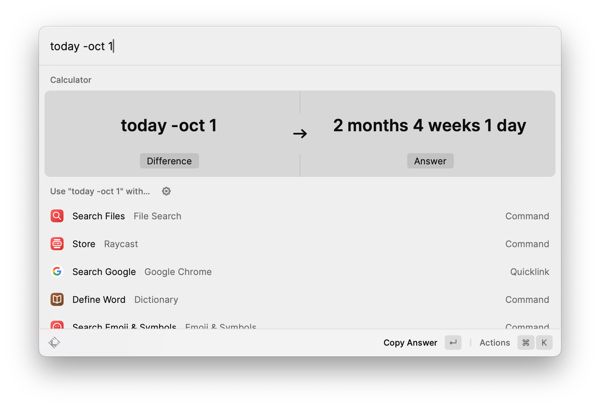The height and width of the screenshot is (408, 600).
Task: Click the Enter key icon beside Copy Answer
Action: tap(453, 343)
